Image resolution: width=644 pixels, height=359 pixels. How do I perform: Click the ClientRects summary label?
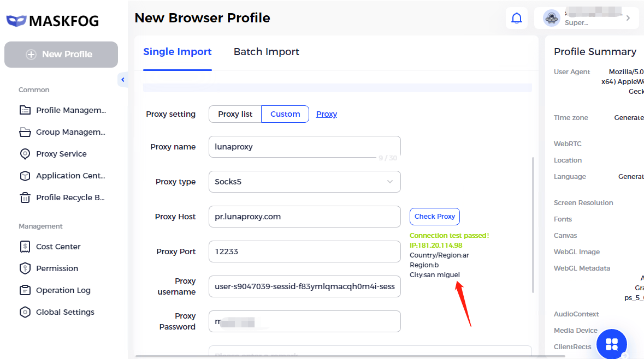pyautogui.click(x=572, y=347)
